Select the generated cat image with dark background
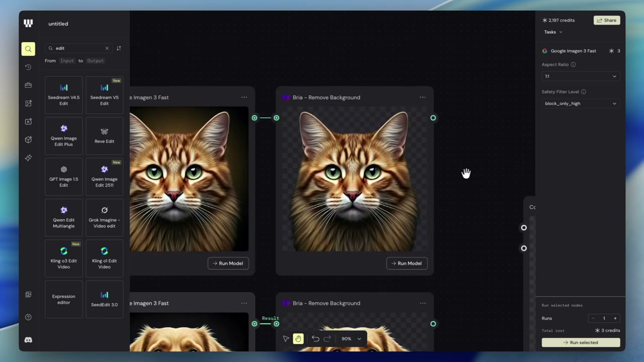The width and height of the screenshot is (644, 362). (189, 179)
